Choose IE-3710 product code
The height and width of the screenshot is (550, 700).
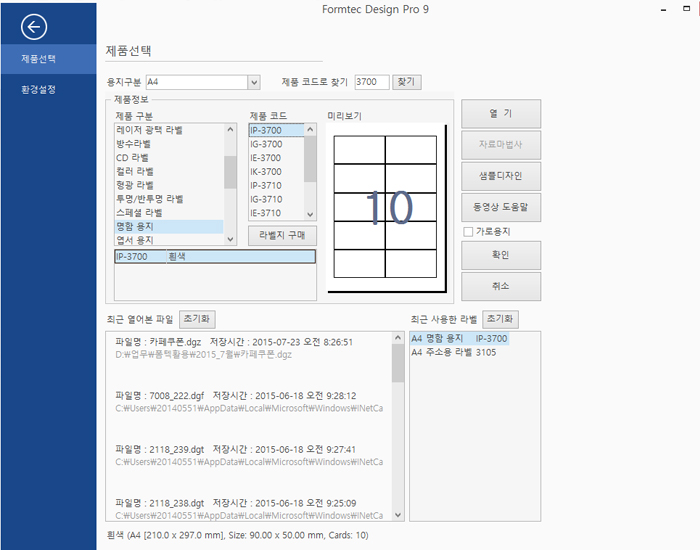276,213
